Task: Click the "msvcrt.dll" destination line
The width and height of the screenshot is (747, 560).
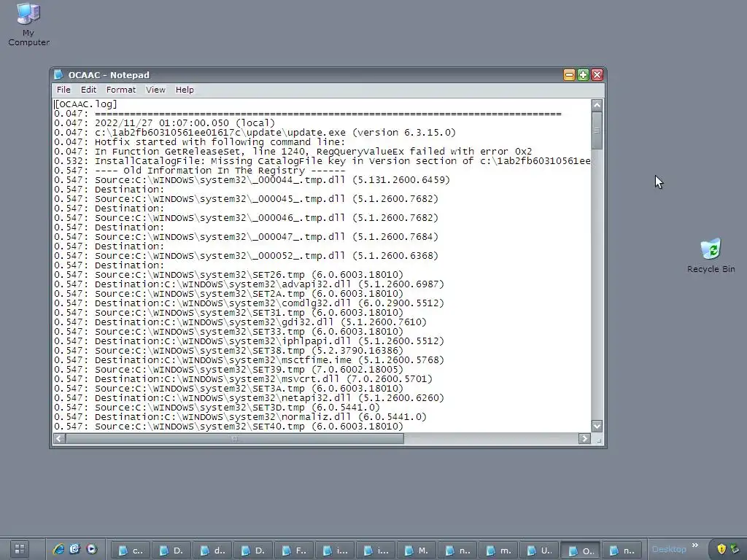Action: pyautogui.click(x=243, y=379)
